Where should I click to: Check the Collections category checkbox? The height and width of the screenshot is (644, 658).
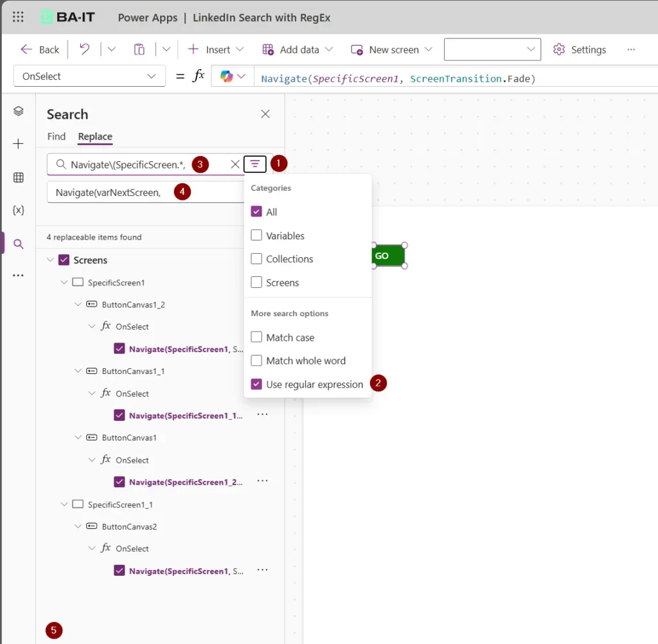[x=256, y=258]
